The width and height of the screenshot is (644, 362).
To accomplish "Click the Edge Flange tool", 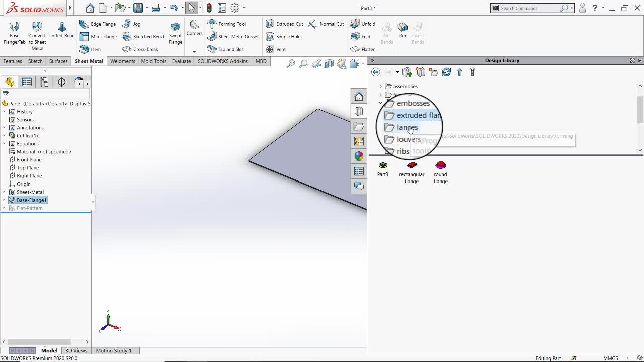I will click(x=98, y=24).
